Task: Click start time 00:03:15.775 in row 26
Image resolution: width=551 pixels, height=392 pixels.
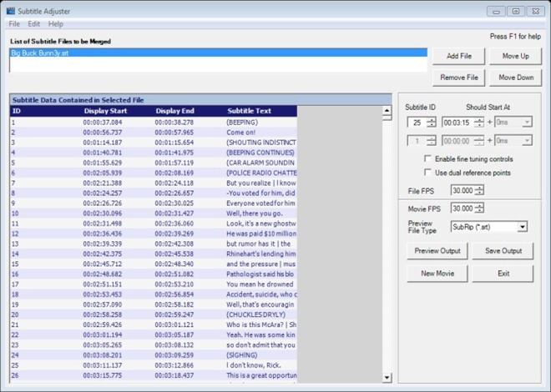Action: 103,375
